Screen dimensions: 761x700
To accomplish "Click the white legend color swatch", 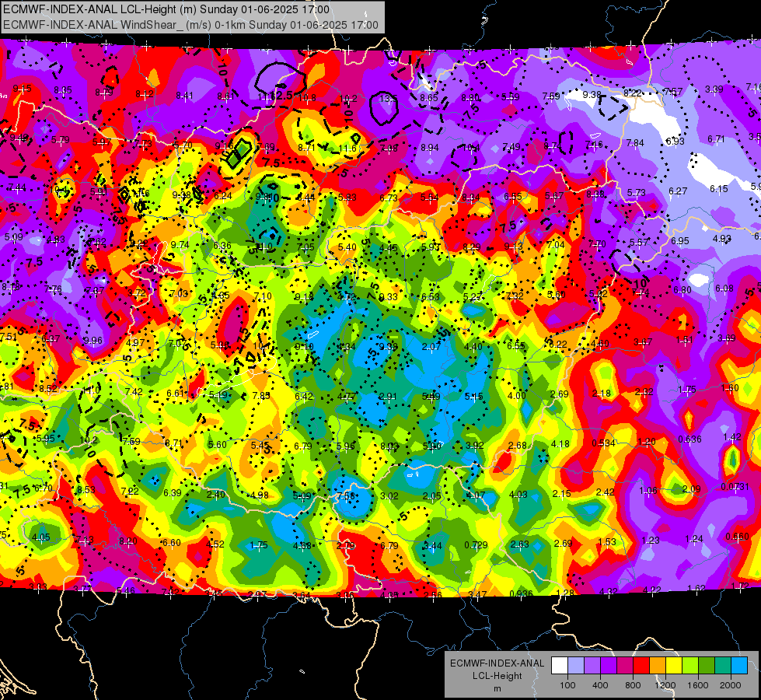I will (x=560, y=666).
